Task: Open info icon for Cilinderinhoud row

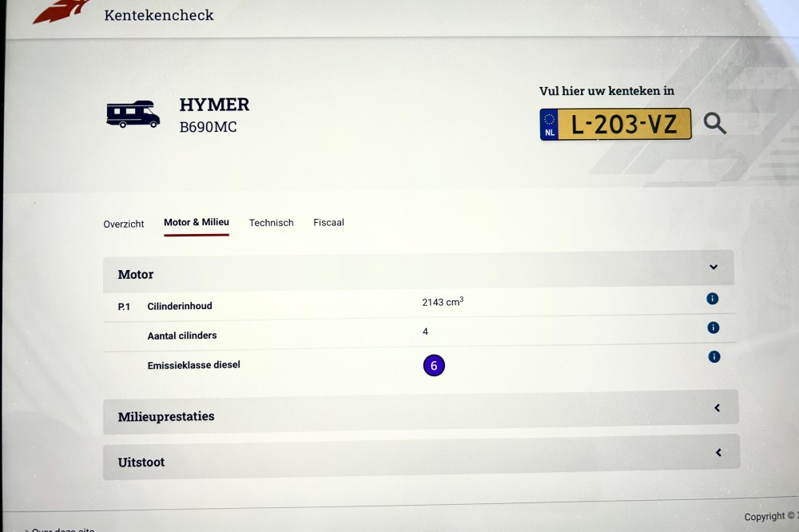Action: click(x=713, y=299)
